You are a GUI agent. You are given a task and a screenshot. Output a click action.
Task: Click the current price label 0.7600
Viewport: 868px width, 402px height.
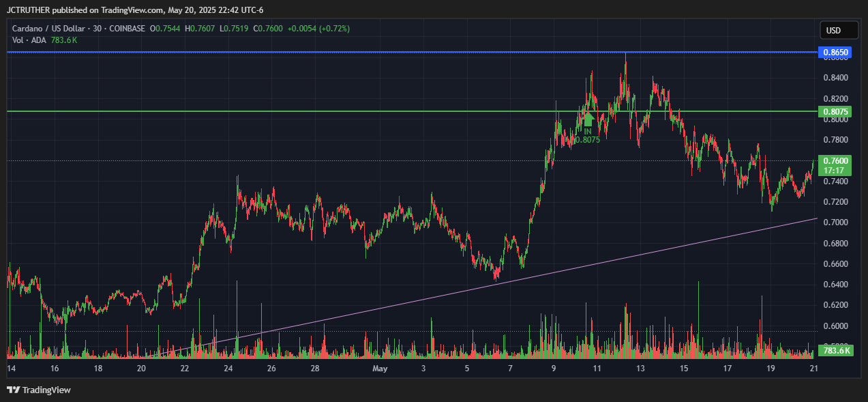pyautogui.click(x=835, y=160)
